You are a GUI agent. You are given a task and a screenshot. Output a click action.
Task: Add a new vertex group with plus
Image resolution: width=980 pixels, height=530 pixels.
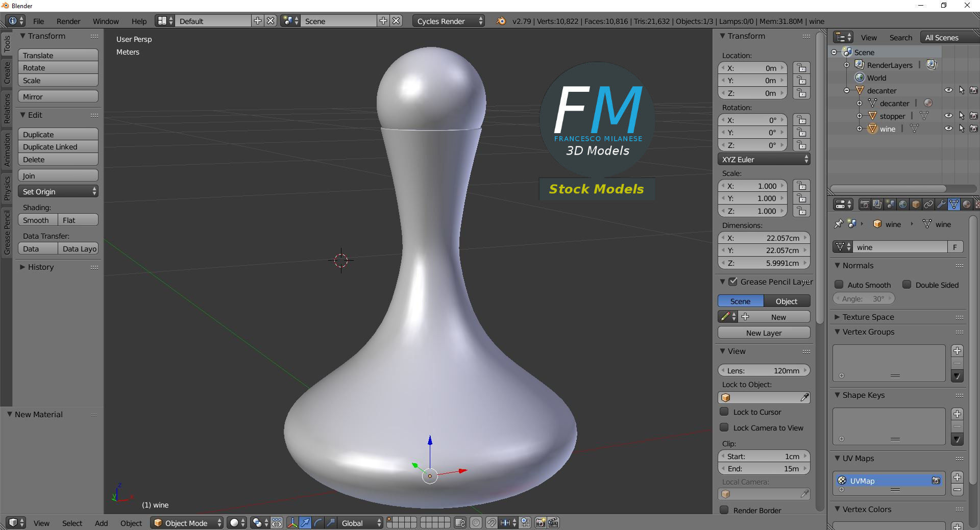958,350
